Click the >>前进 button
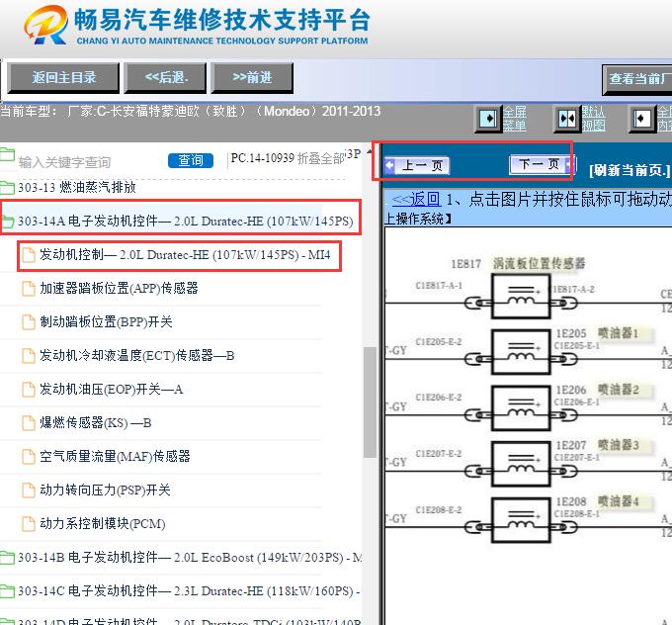This screenshot has width=672, height=625. pos(252,78)
